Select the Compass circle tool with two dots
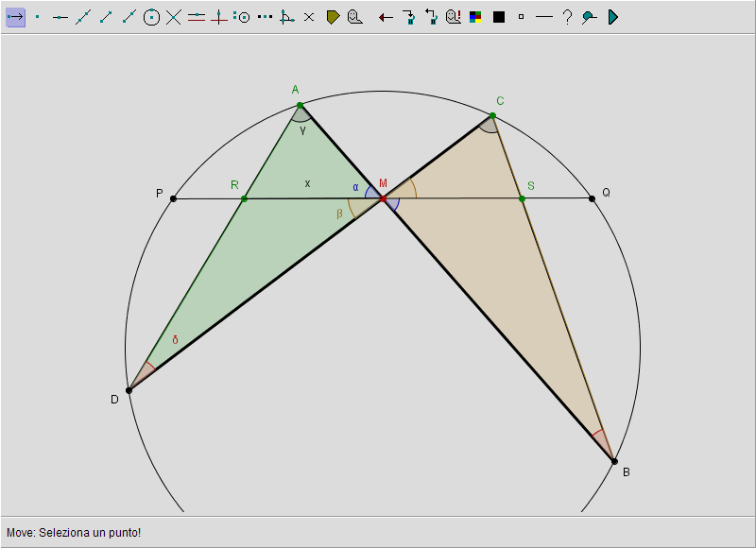Image resolution: width=756 pixels, height=548 pixels. 242,17
